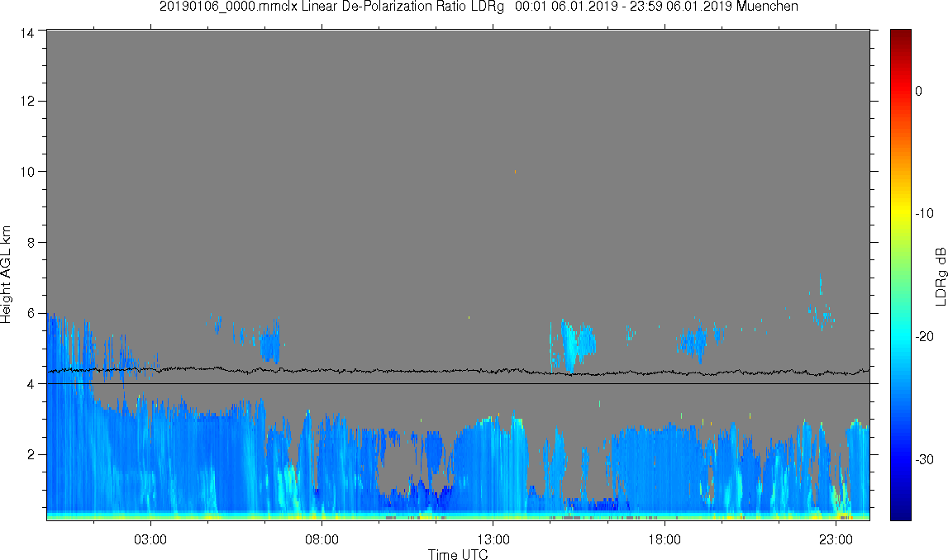Click the cloud echo near 06:30 at 5 km
The height and width of the screenshot is (560, 948).
coord(270,343)
